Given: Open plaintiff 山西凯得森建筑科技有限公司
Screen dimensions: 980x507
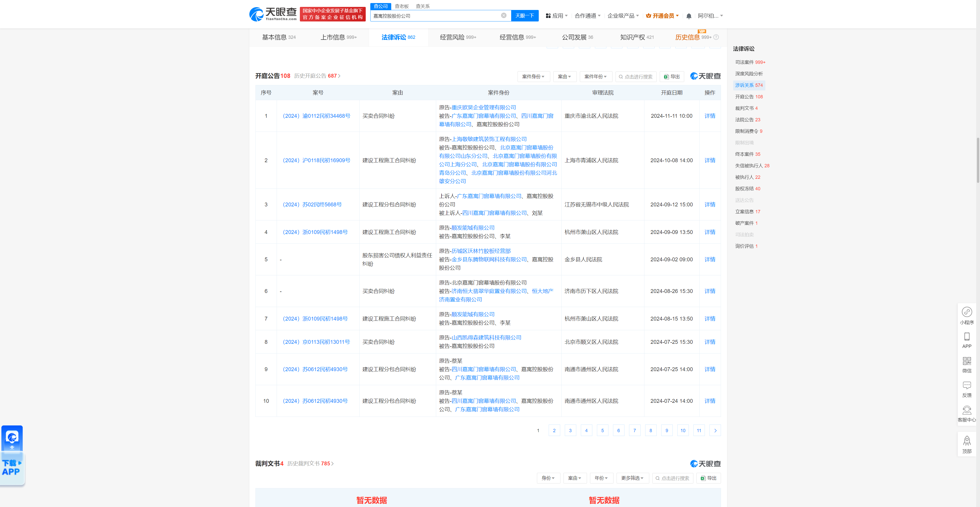Looking at the screenshot, I should (x=486, y=338).
